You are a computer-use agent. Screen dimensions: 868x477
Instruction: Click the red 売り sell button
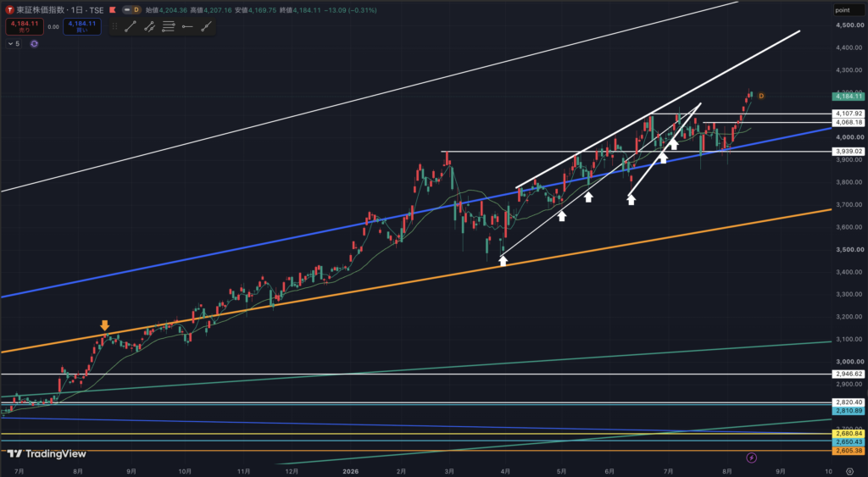point(25,26)
